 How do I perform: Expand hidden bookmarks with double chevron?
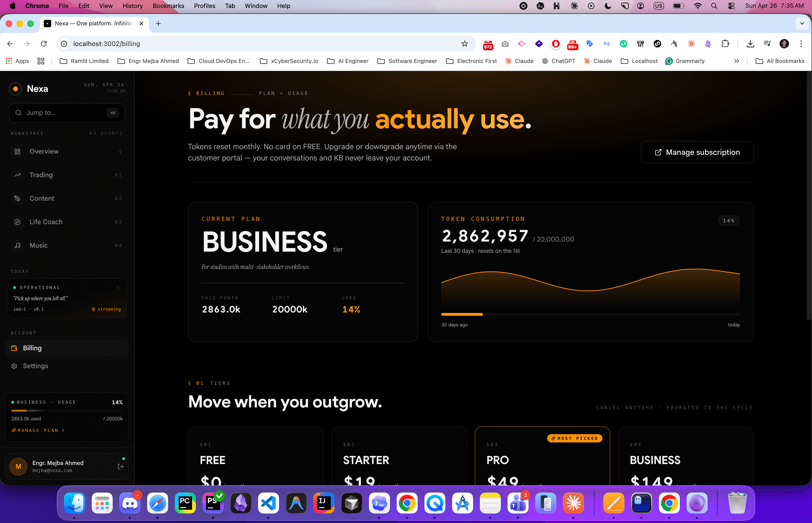coord(737,61)
